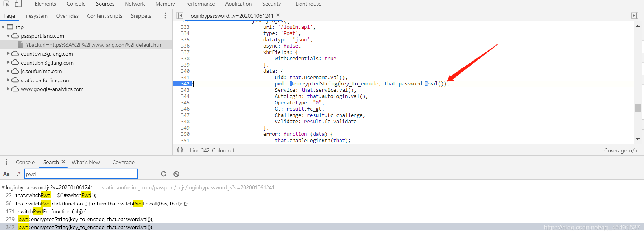Select the Snippets navigator tab
This screenshot has width=644, height=235.
[x=141, y=16]
